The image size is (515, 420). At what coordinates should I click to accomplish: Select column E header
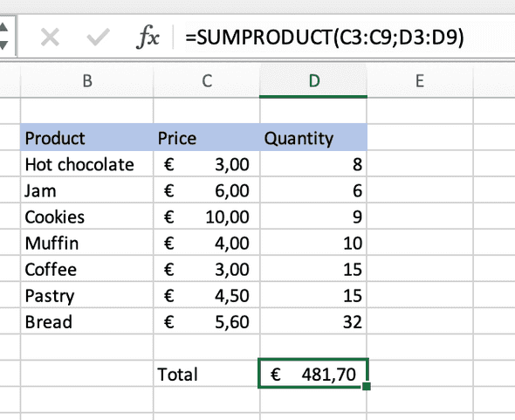(x=420, y=81)
